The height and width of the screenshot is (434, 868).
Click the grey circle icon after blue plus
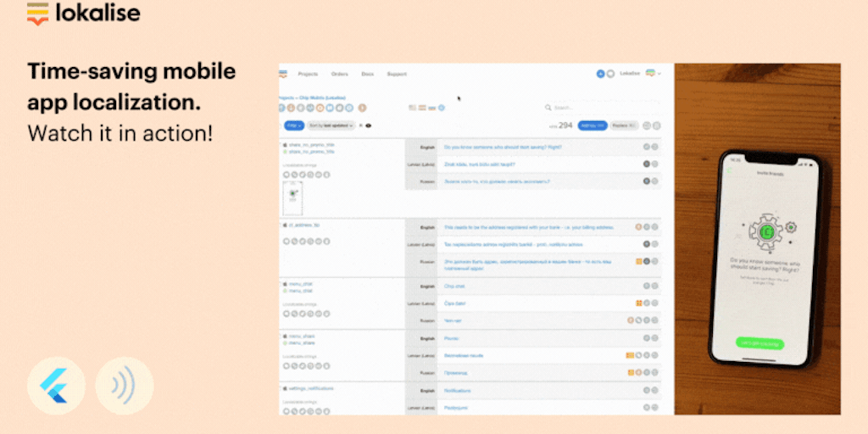point(610,74)
